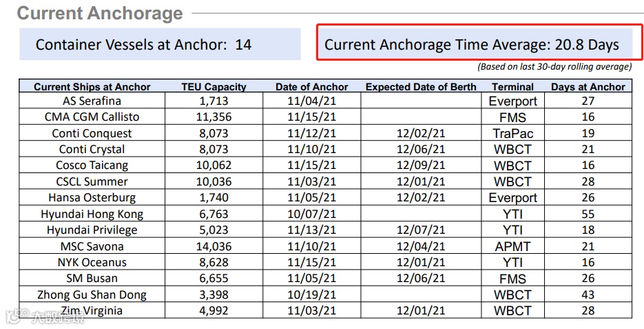Click the Zhong Gu Shan Dong name cell

[x=92, y=295]
